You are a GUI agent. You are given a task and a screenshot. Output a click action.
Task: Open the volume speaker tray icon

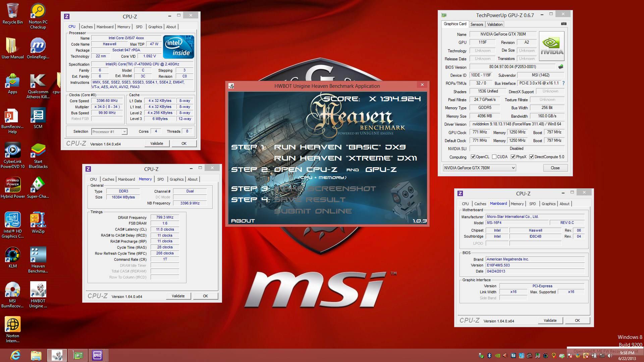click(610, 356)
